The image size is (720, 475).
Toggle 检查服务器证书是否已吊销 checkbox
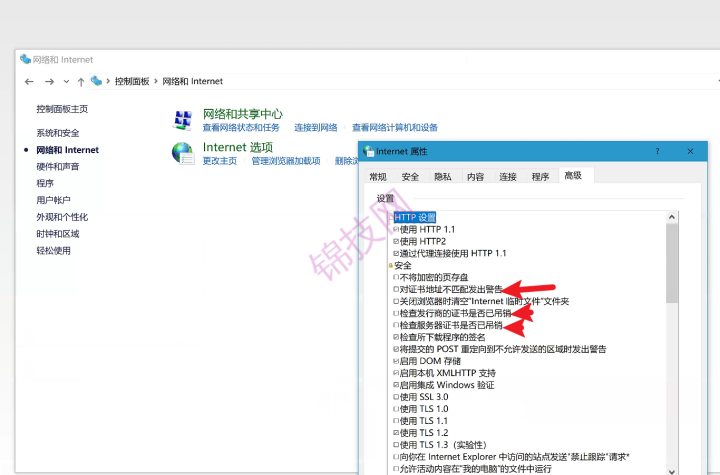coord(396,325)
